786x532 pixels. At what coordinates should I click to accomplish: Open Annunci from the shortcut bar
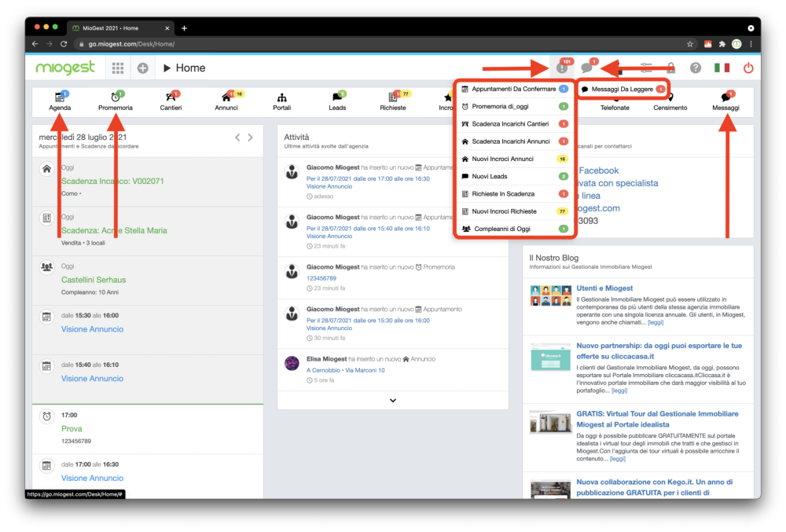pos(226,101)
